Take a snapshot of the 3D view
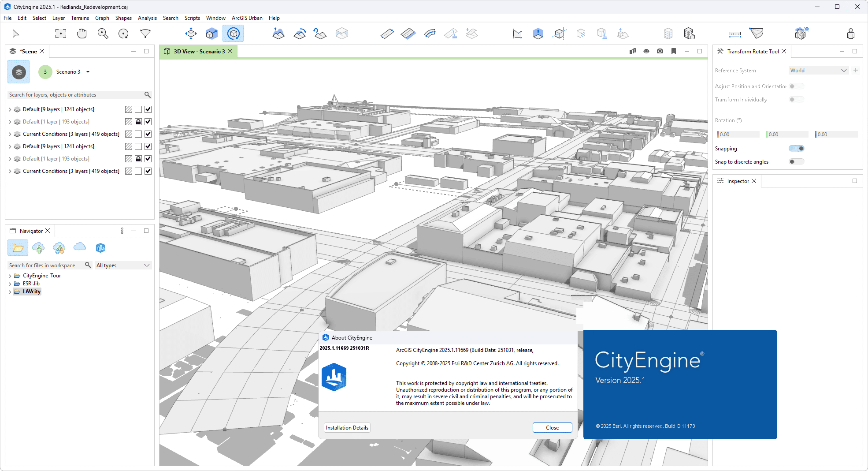 point(660,51)
